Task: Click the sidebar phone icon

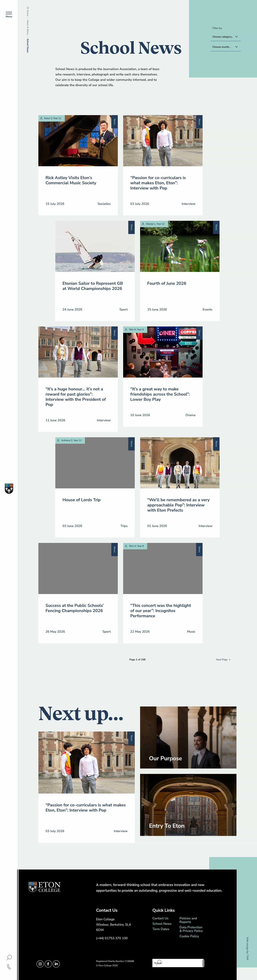Action: 9,967
